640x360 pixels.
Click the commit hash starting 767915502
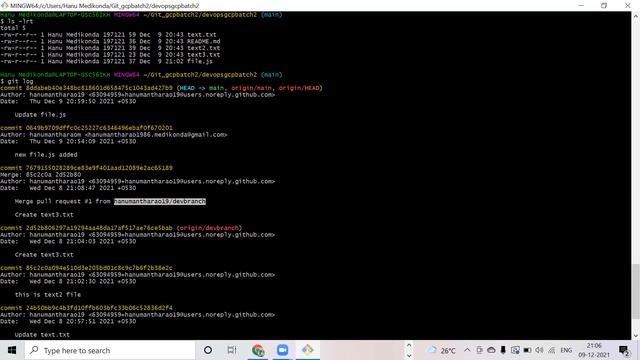click(99, 168)
